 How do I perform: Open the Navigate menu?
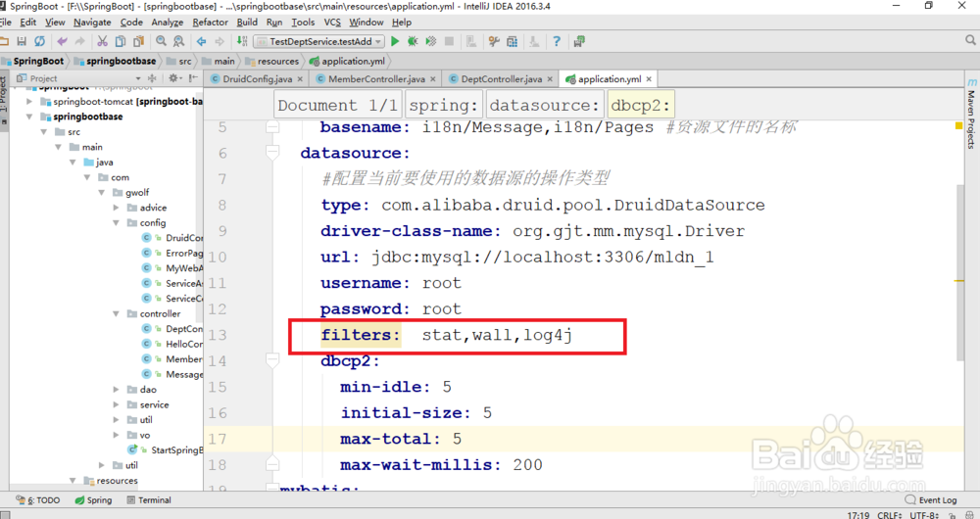pyautogui.click(x=92, y=22)
